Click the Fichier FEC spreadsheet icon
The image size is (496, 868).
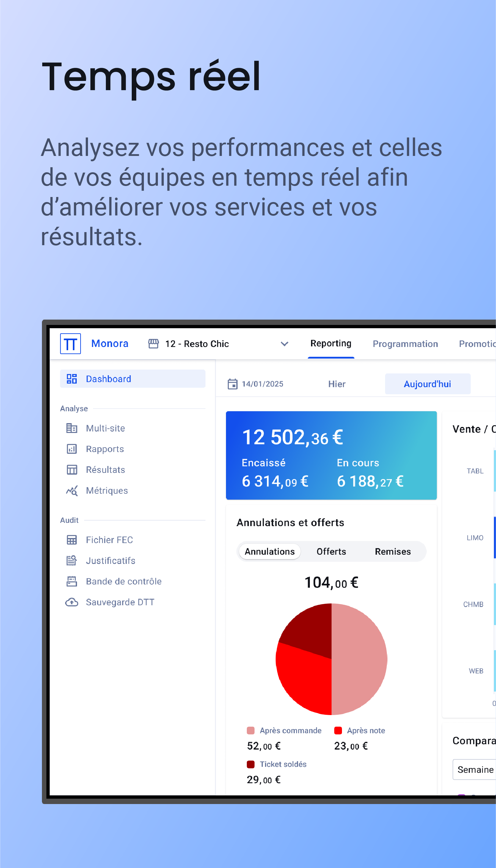coord(72,540)
